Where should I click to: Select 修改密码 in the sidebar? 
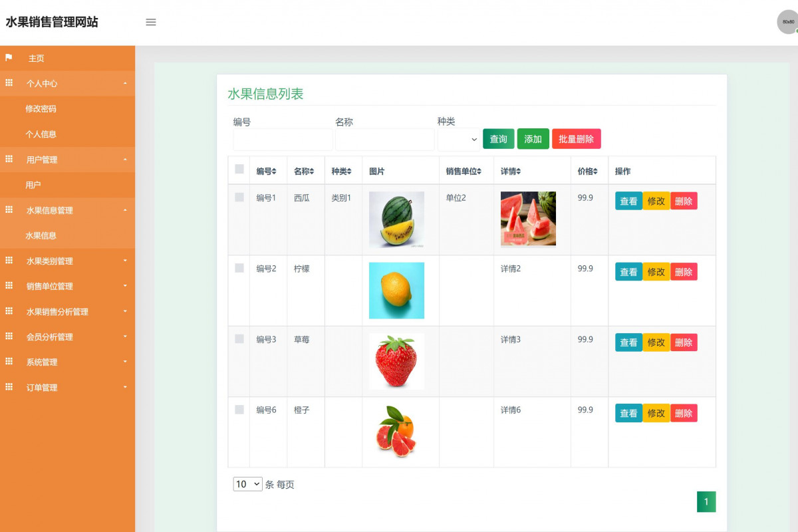tap(41, 108)
